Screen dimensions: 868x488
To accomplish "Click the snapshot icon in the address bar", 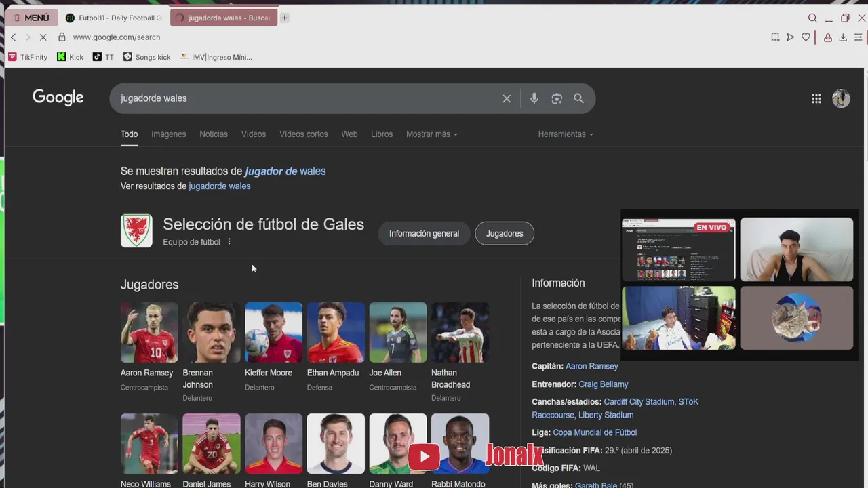I will coord(775,37).
